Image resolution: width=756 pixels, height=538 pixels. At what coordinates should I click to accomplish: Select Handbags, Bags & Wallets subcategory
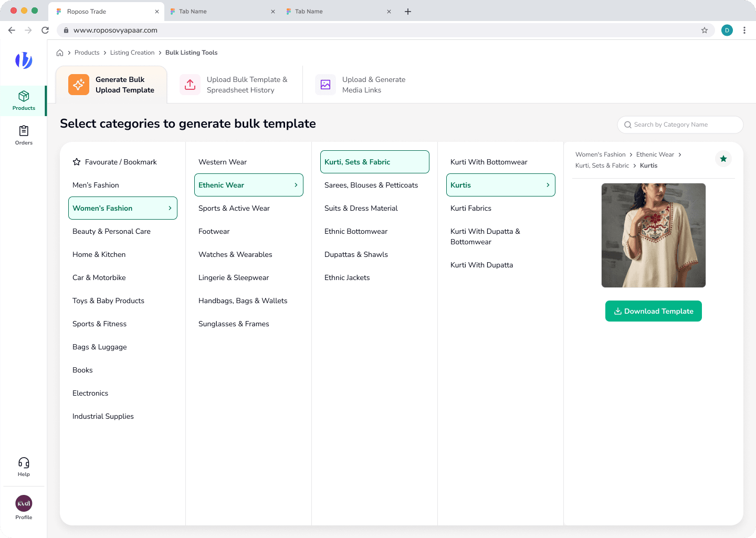coord(249,301)
